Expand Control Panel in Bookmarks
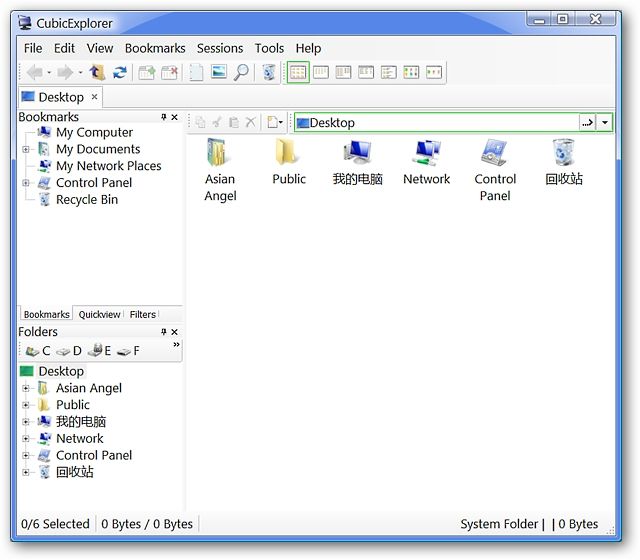This screenshot has width=640, height=560. pos(26,183)
